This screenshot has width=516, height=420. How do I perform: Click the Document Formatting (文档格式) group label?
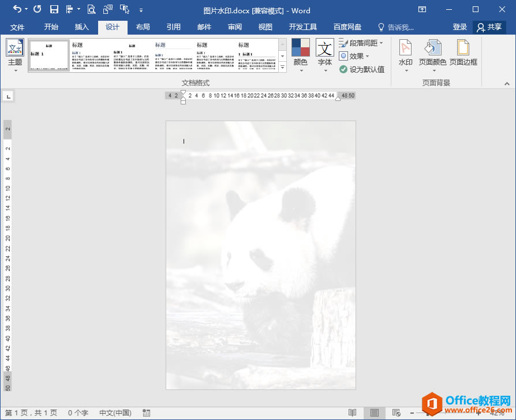(x=196, y=83)
